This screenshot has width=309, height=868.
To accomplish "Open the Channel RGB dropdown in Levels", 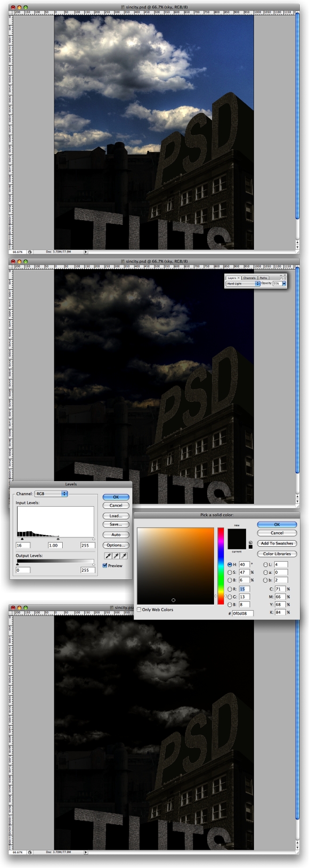I will click(x=51, y=494).
